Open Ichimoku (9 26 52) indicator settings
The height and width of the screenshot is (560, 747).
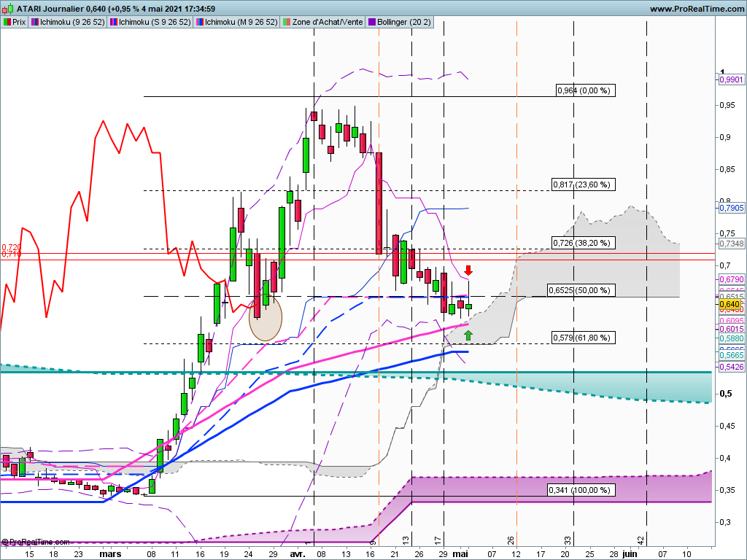click(x=72, y=22)
